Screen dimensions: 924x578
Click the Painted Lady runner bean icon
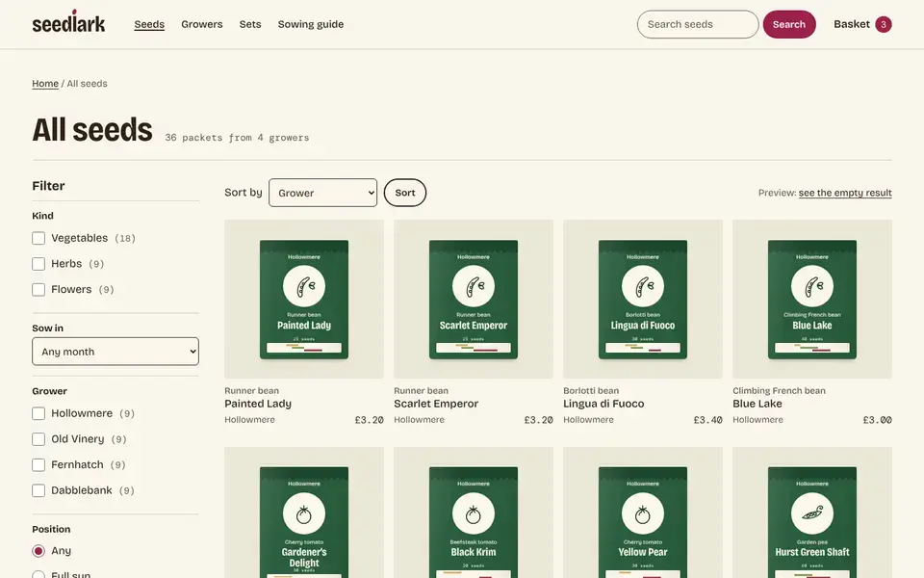[304, 286]
